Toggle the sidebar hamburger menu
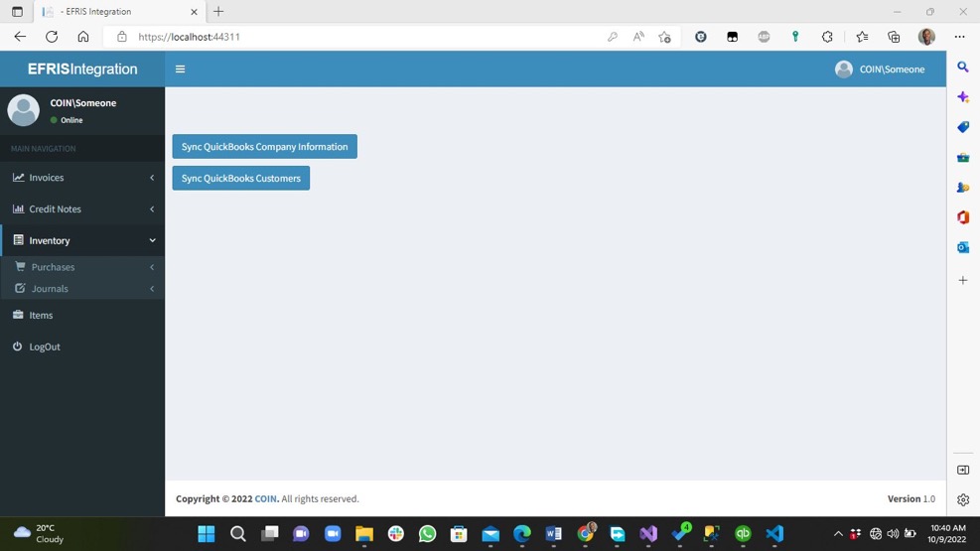This screenshot has width=980, height=551. click(180, 69)
